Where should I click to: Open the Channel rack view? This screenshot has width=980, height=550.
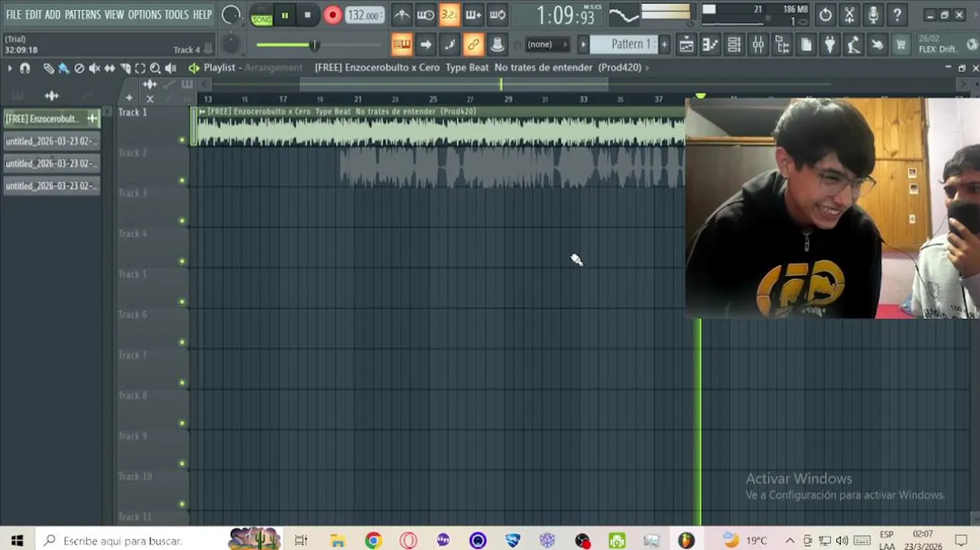point(733,45)
